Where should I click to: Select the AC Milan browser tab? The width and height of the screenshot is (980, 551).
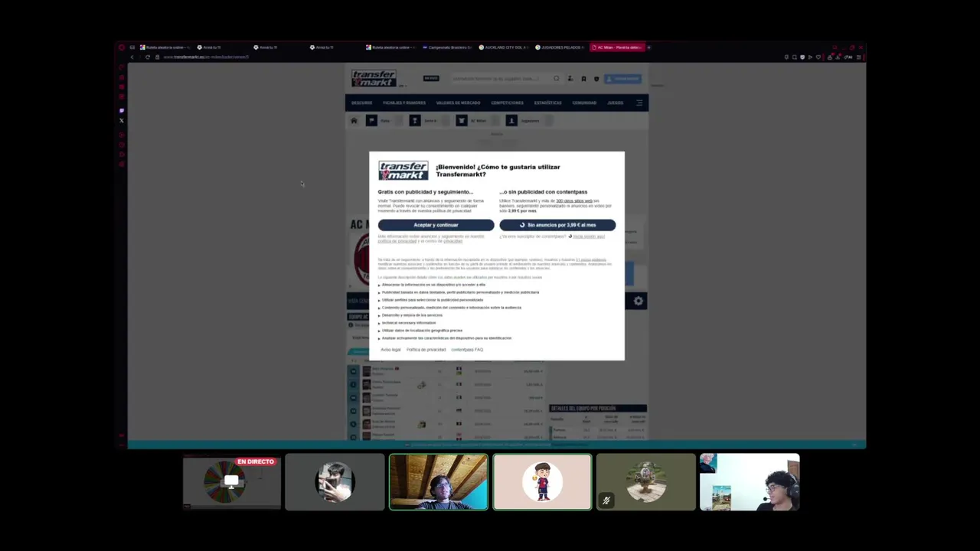[617, 47]
